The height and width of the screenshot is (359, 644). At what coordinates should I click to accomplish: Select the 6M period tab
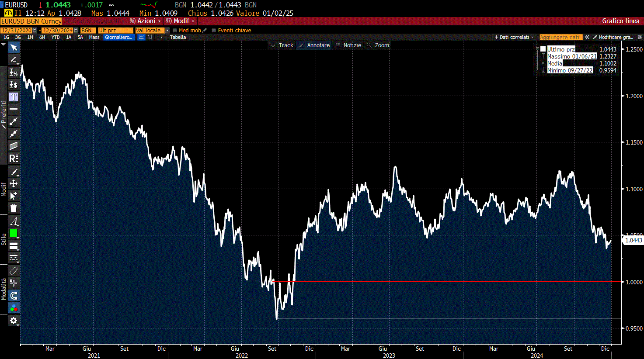[x=42, y=37]
